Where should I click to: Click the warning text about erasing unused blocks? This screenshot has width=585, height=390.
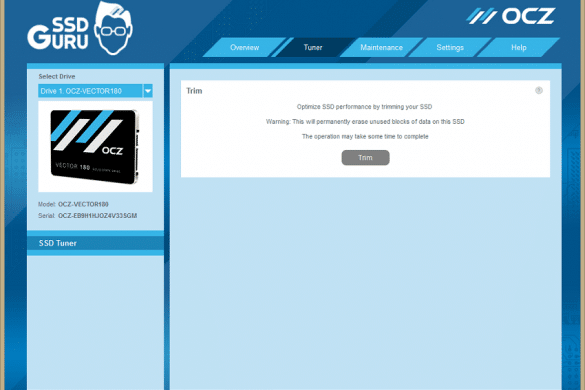pos(365,122)
